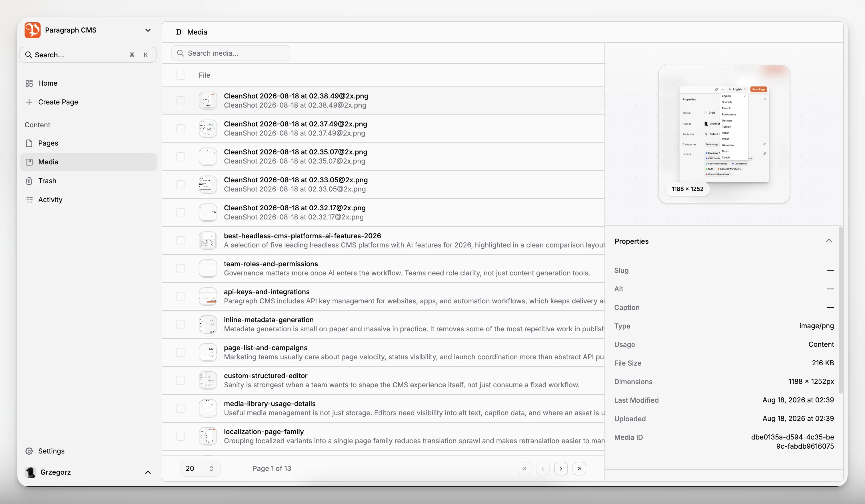
Task: Open Settings in sidebar
Action: 88,451
